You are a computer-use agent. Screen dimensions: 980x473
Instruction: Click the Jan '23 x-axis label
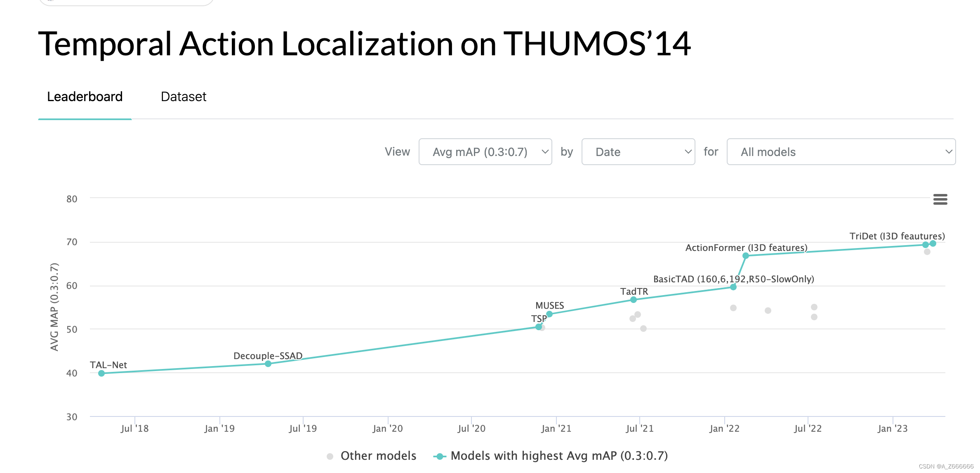click(893, 428)
